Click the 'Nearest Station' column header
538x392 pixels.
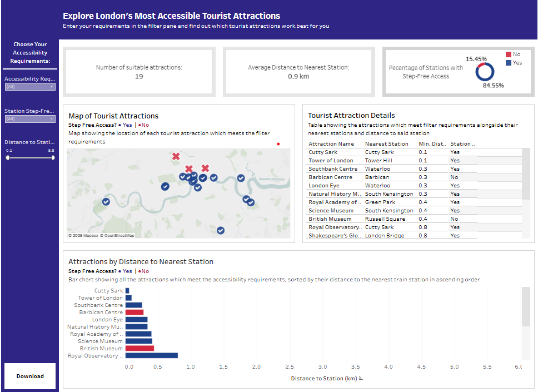386,144
